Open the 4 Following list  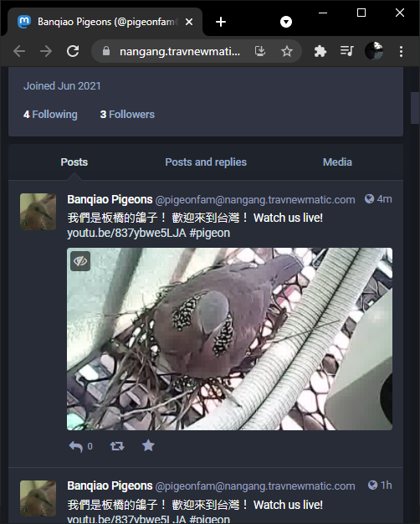coord(50,115)
